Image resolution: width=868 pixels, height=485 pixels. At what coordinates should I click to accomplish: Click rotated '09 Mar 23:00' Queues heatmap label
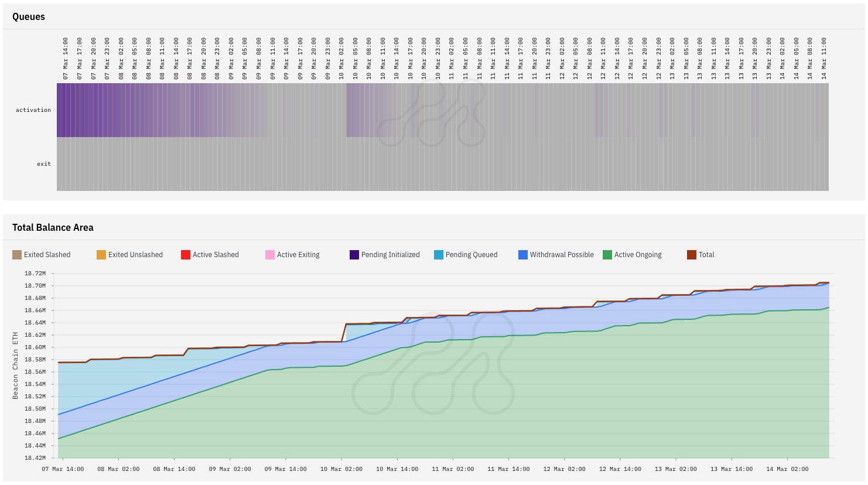[x=328, y=59]
